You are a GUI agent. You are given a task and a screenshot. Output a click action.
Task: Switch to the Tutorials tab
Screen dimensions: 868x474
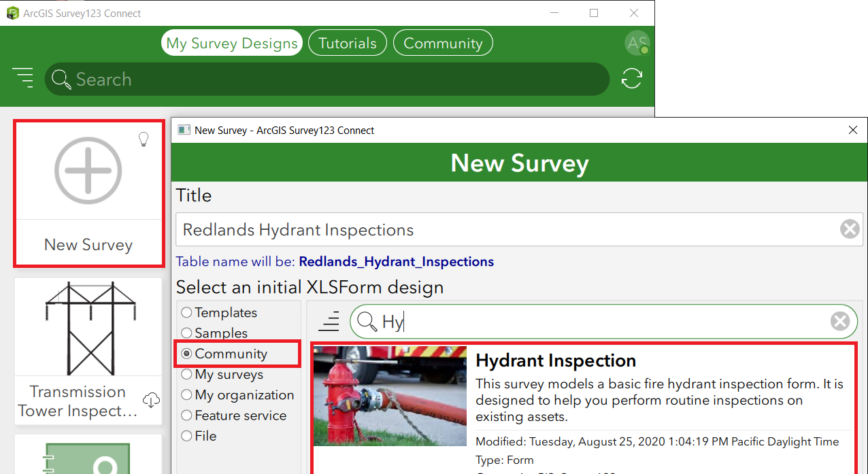[x=348, y=43]
